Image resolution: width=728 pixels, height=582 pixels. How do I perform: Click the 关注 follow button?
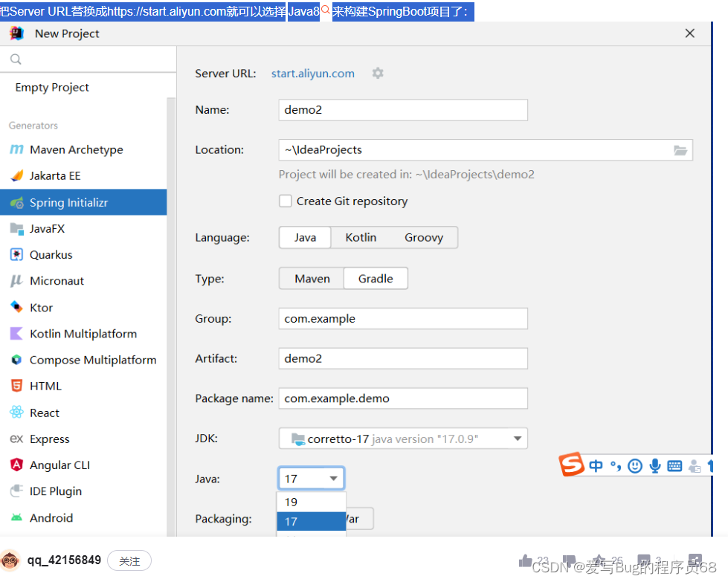pyautogui.click(x=129, y=561)
